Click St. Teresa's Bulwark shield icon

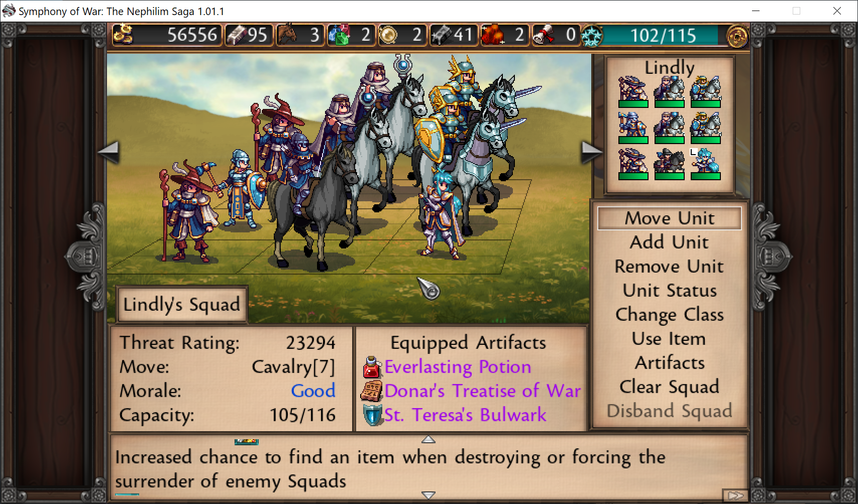[x=373, y=415]
